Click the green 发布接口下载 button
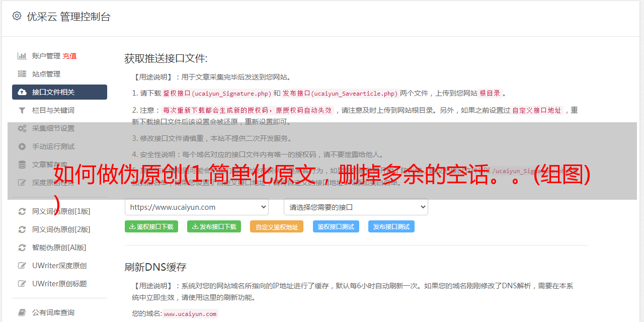 [x=214, y=226]
